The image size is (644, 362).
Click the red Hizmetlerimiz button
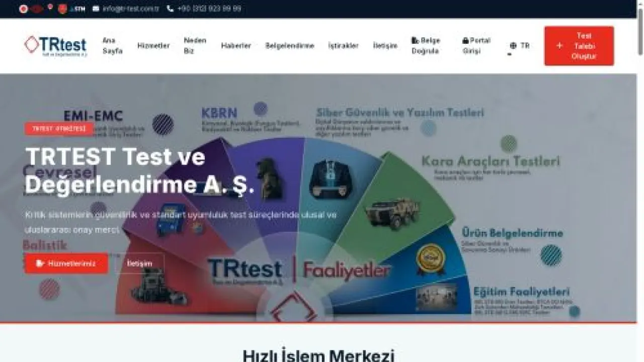pos(66,263)
